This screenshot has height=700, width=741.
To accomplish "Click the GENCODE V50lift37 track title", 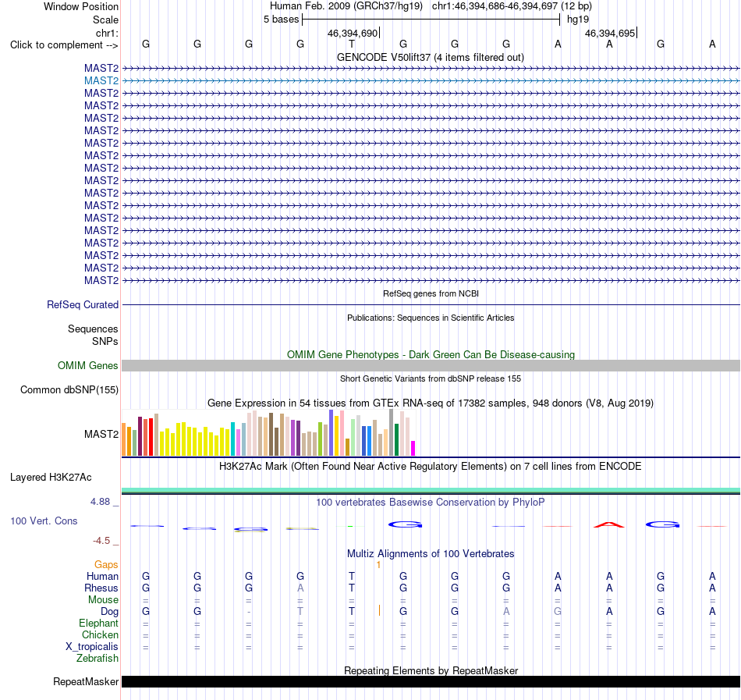I will tap(430, 58).
